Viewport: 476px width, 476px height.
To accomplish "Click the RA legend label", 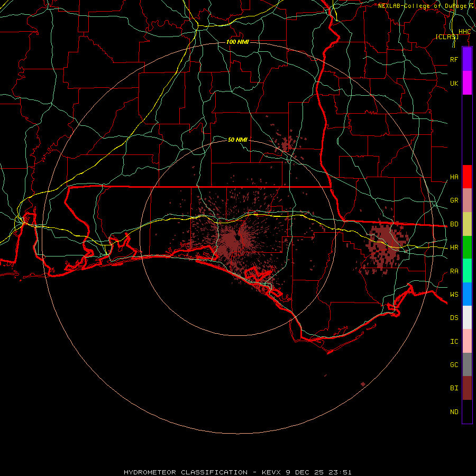I will point(454,271).
